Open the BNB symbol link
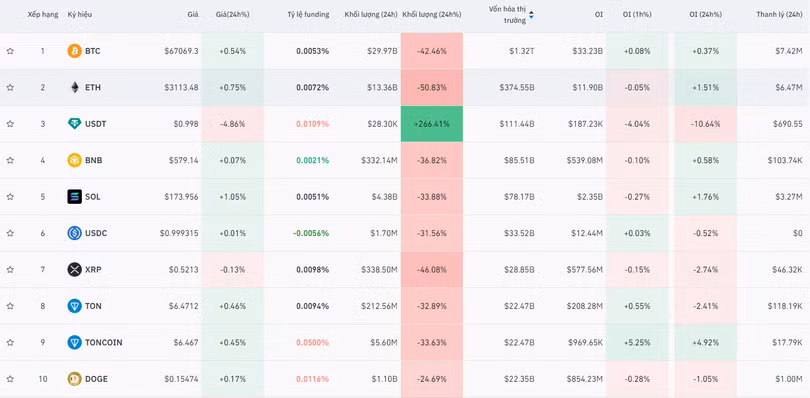This screenshot has height=398, width=810. tap(94, 160)
